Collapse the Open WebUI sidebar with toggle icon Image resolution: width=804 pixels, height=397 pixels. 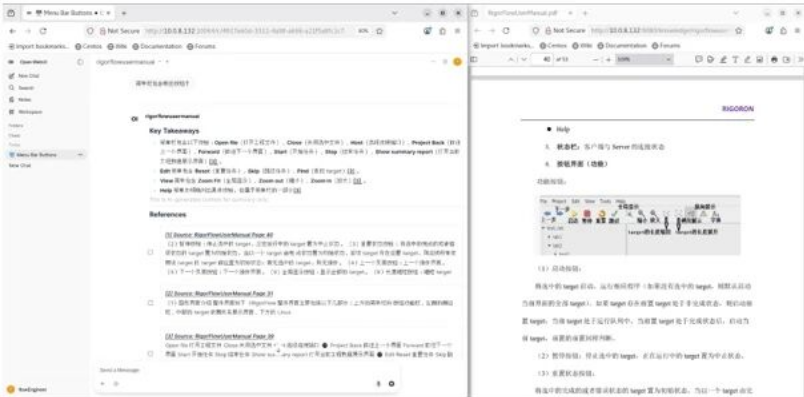coord(79,62)
